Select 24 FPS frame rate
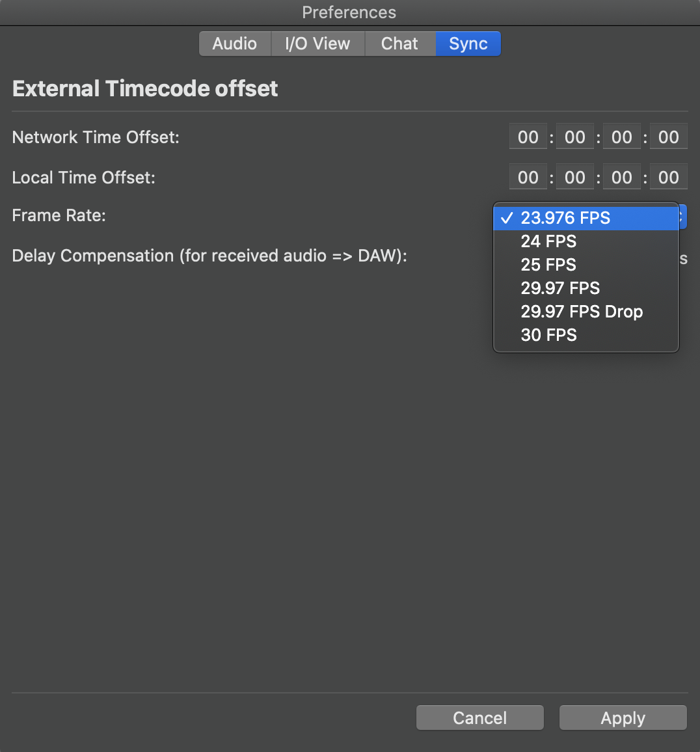 click(586, 241)
